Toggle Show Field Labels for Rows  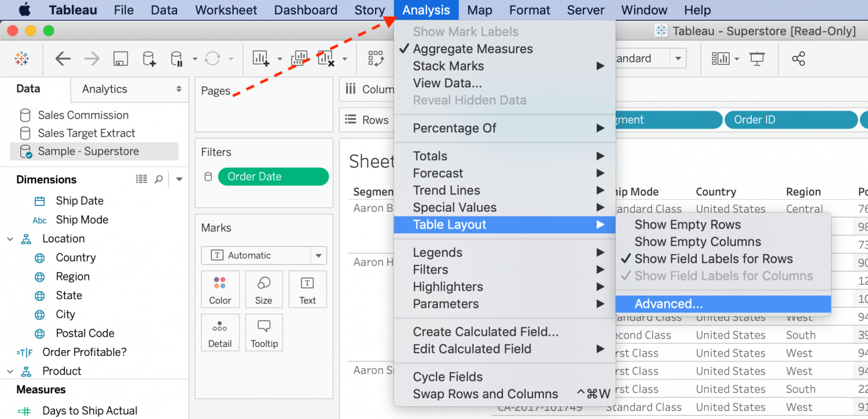[713, 259]
